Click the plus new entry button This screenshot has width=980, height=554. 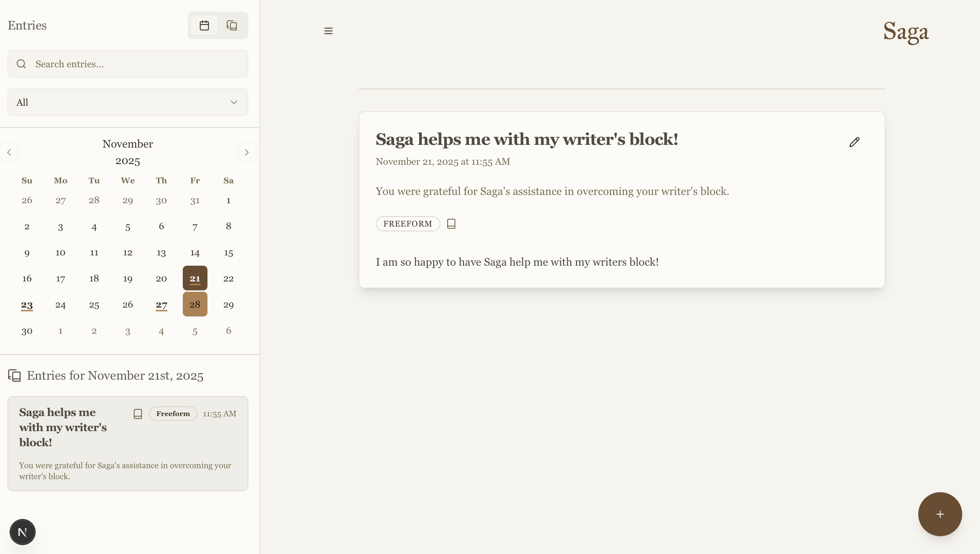tap(940, 514)
